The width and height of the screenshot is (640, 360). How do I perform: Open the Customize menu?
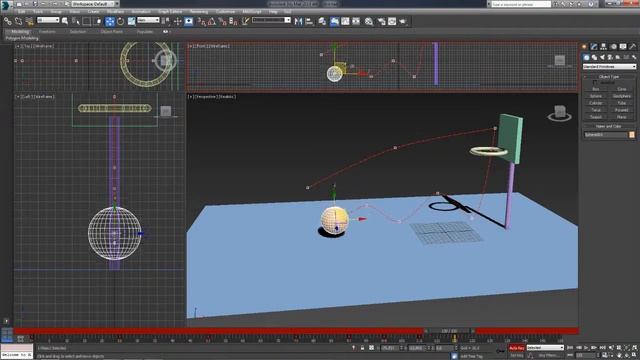coord(225,12)
